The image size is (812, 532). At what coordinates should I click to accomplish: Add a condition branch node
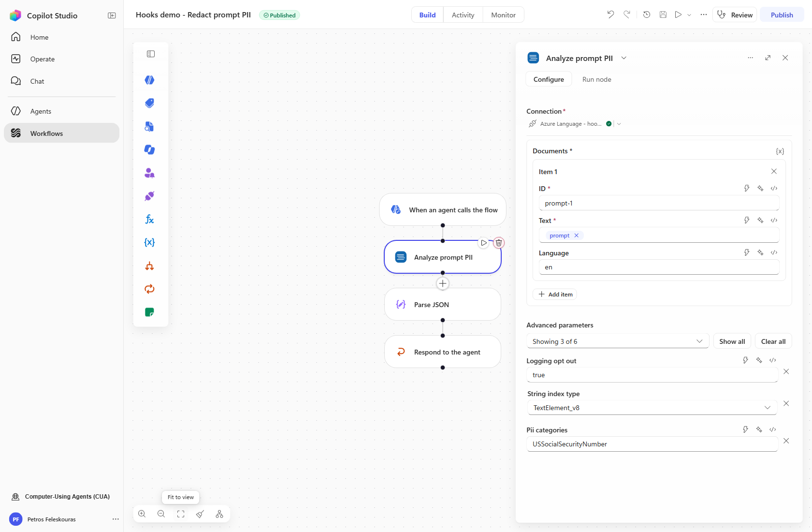pos(150,266)
